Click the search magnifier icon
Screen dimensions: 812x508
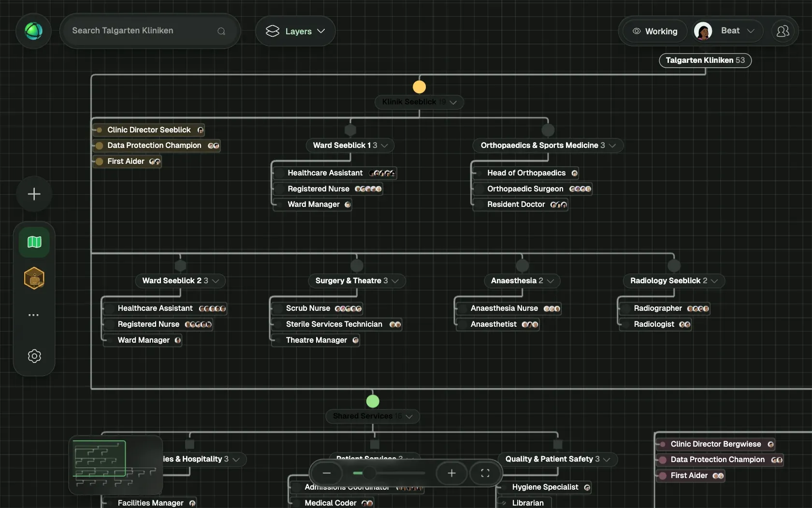[x=221, y=31]
